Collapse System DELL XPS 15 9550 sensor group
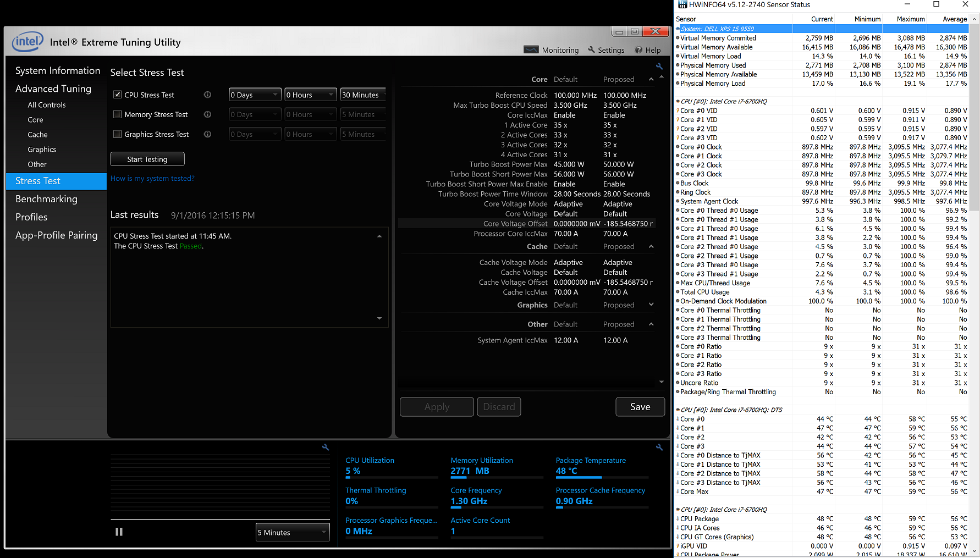 [x=678, y=29]
